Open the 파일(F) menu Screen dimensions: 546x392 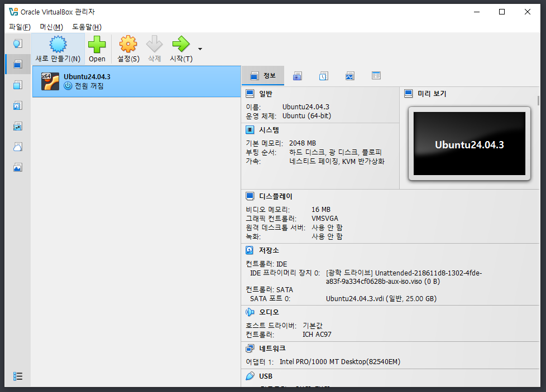(20, 27)
